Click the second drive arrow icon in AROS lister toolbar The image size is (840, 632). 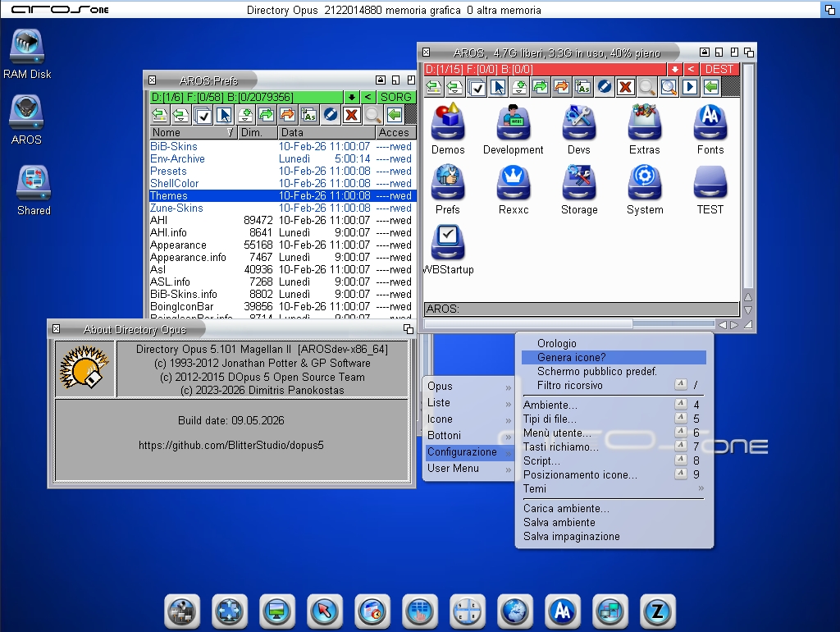point(454,87)
